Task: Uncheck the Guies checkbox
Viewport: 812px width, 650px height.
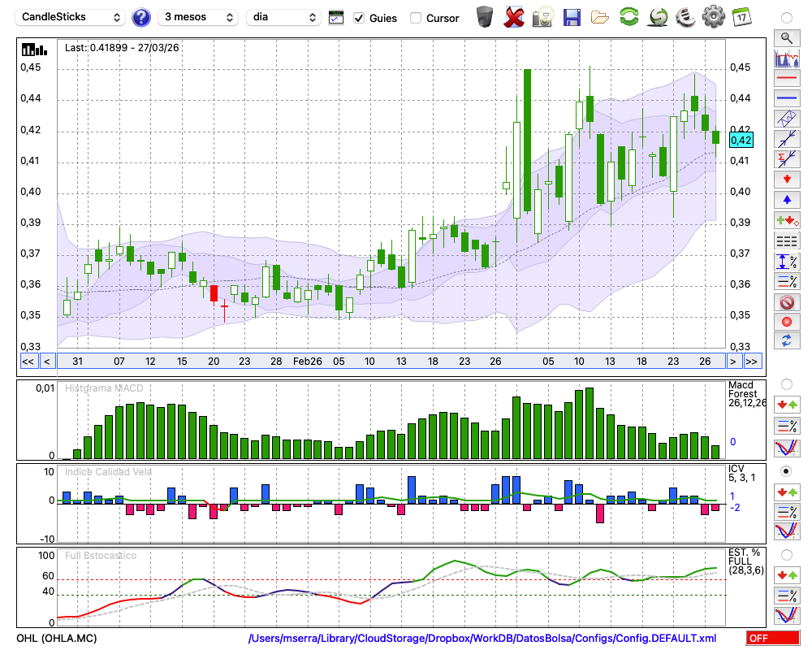Action: (x=359, y=18)
